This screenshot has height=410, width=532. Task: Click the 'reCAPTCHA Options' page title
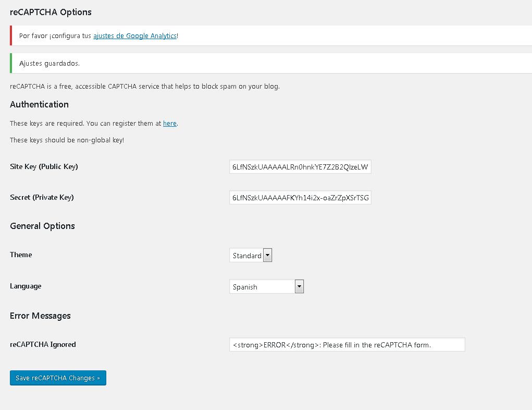point(51,12)
